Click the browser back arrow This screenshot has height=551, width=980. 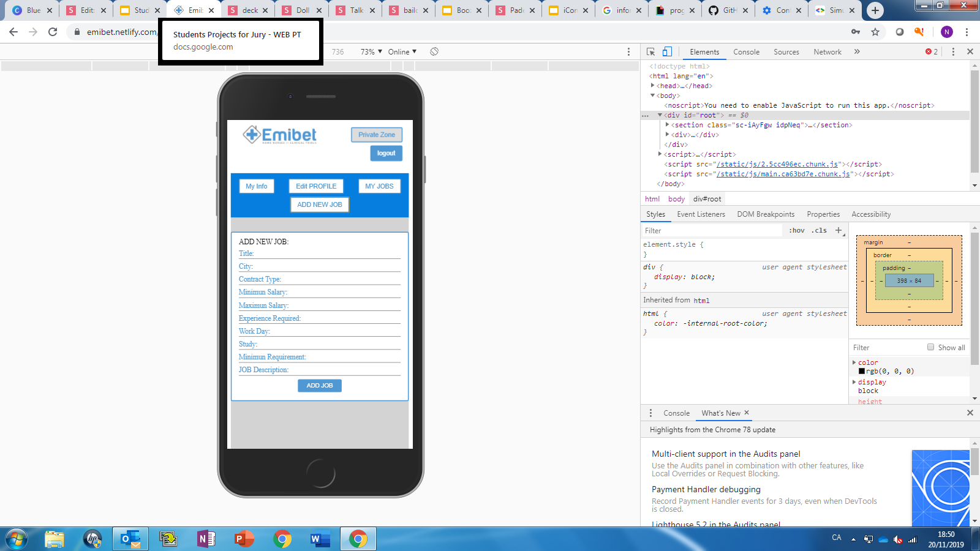tap(13, 32)
